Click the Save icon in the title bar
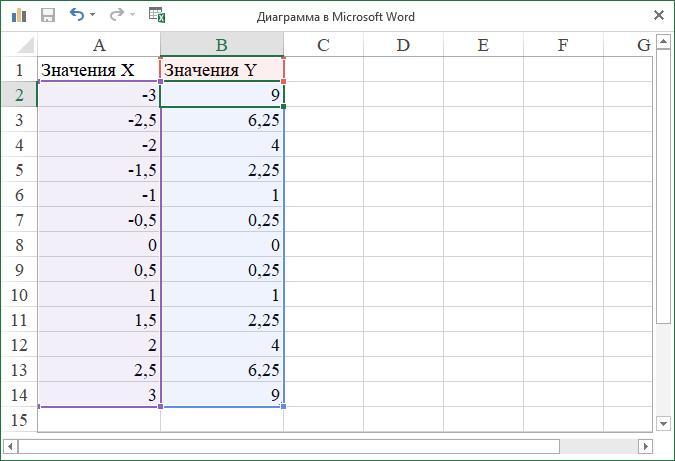675x461 pixels. click(47, 16)
